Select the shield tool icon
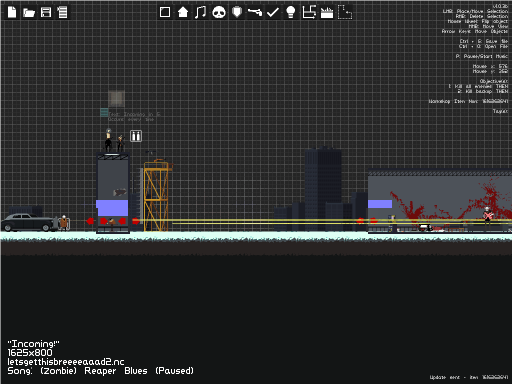The image size is (512, 384). pos(237,12)
